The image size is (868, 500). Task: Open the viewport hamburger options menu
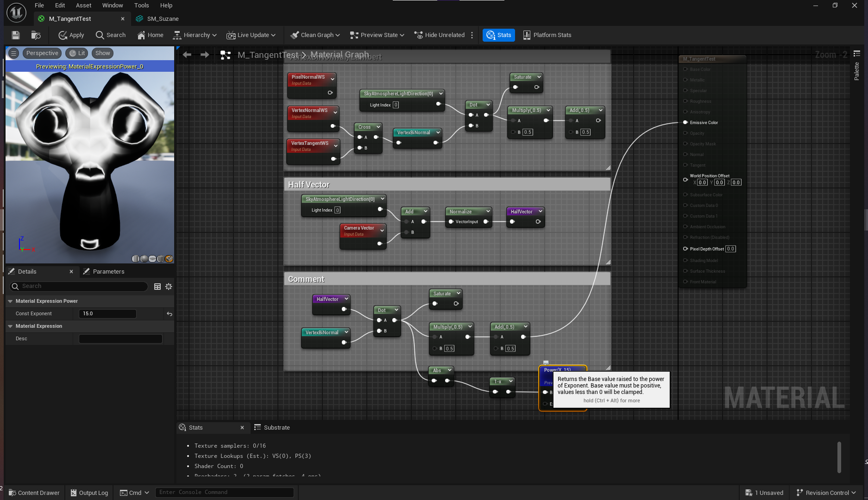[x=14, y=53]
